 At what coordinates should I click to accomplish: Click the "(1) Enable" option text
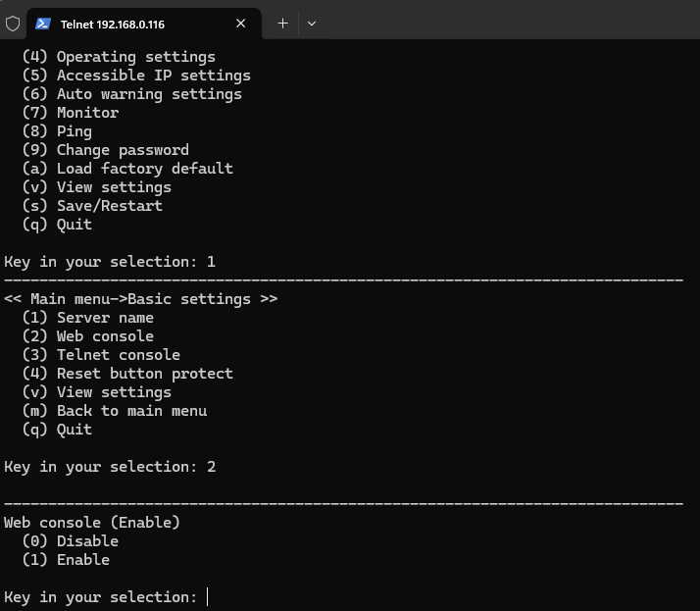pos(66,560)
